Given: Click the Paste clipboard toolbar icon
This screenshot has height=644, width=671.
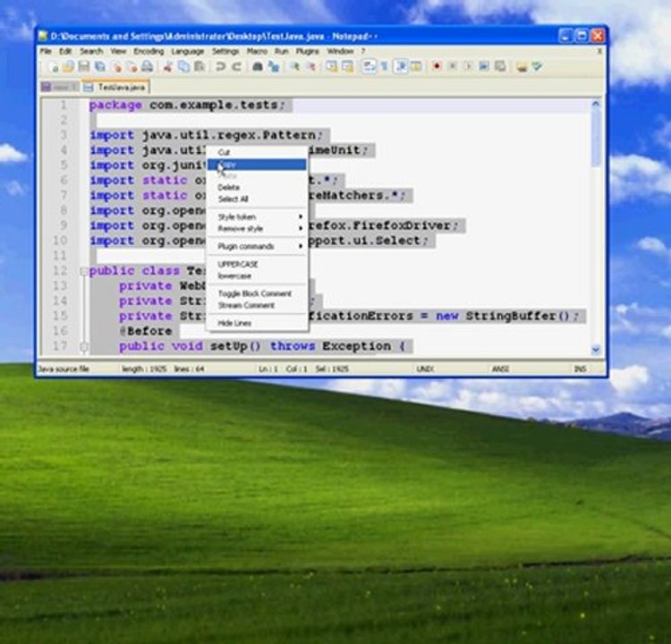Looking at the screenshot, I should coord(200,67).
